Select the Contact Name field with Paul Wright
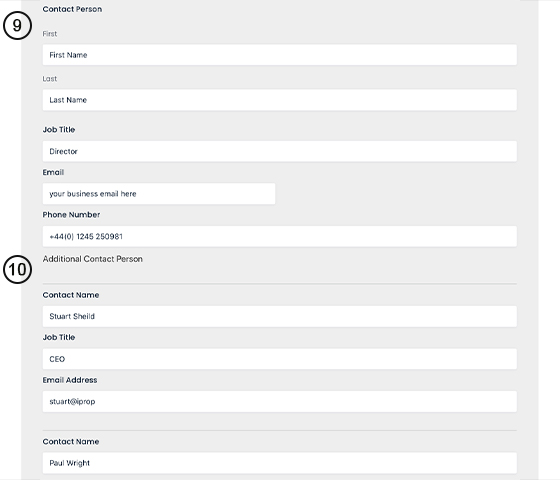This screenshot has width=560, height=480. point(280,463)
